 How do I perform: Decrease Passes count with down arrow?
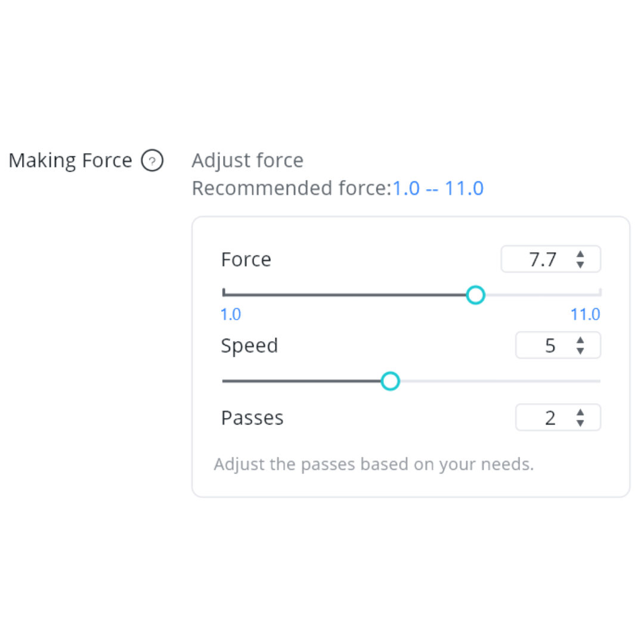pos(580,423)
